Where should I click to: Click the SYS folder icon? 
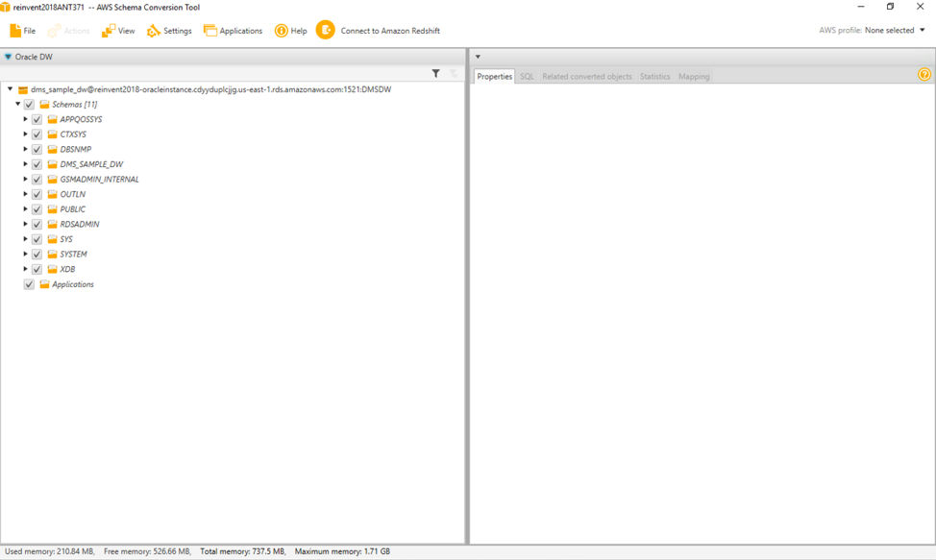[x=53, y=238]
